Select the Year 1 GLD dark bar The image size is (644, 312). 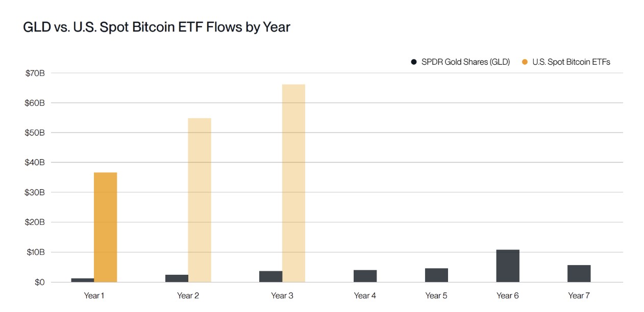pos(83,280)
